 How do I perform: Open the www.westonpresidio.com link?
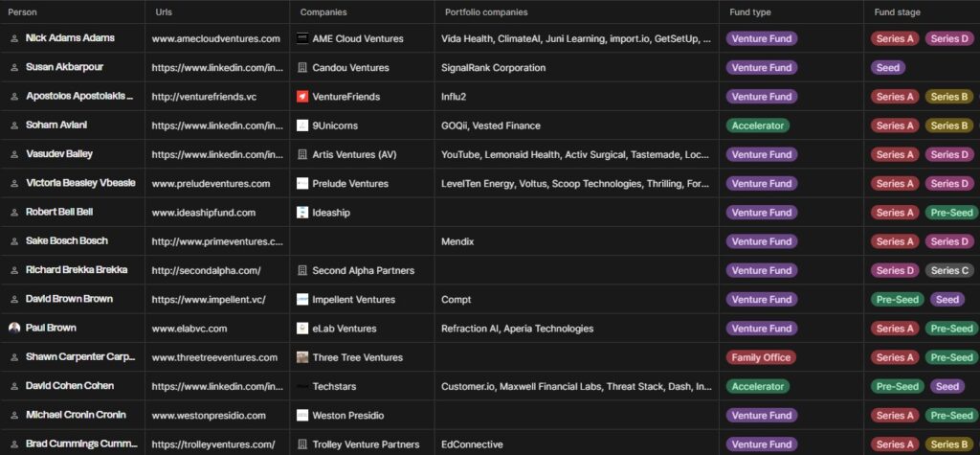point(209,415)
